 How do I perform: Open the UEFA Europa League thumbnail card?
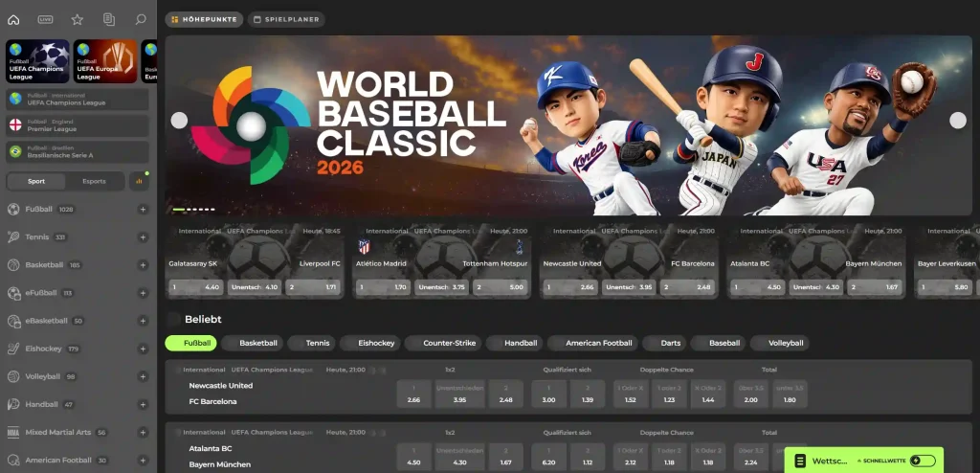(104, 60)
